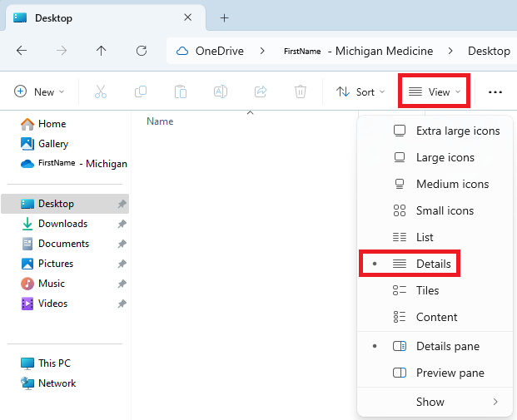517x420 pixels.
Task: Click the Name column header
Action: [x=160, y=121]
